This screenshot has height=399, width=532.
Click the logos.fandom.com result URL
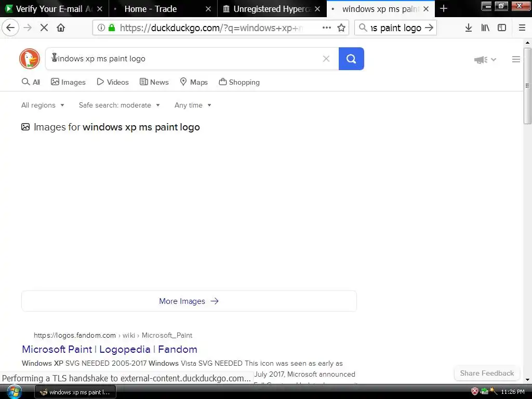click(x=113, y=336)
